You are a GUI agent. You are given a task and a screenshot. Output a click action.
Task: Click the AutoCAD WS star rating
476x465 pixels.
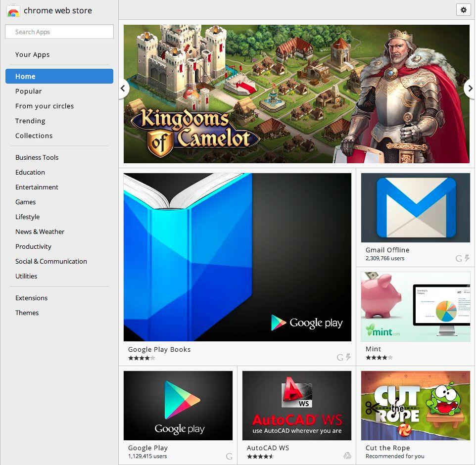(260, 456)
